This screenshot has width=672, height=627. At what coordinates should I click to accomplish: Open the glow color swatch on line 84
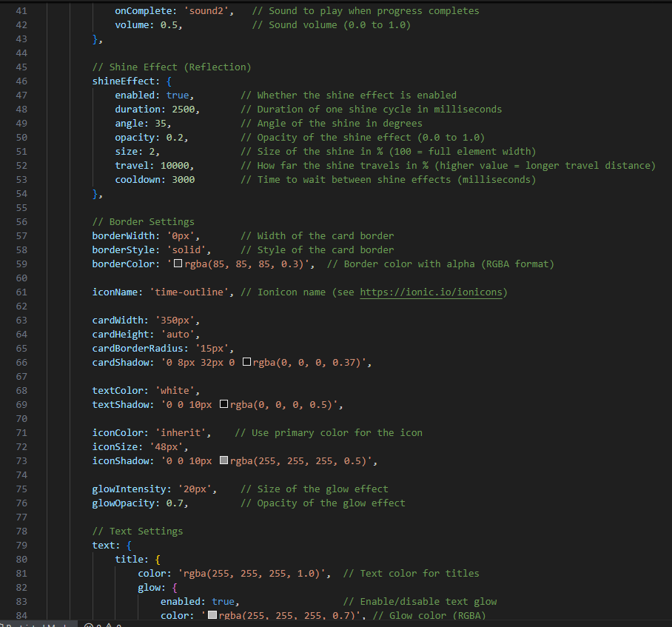(212, 616)
